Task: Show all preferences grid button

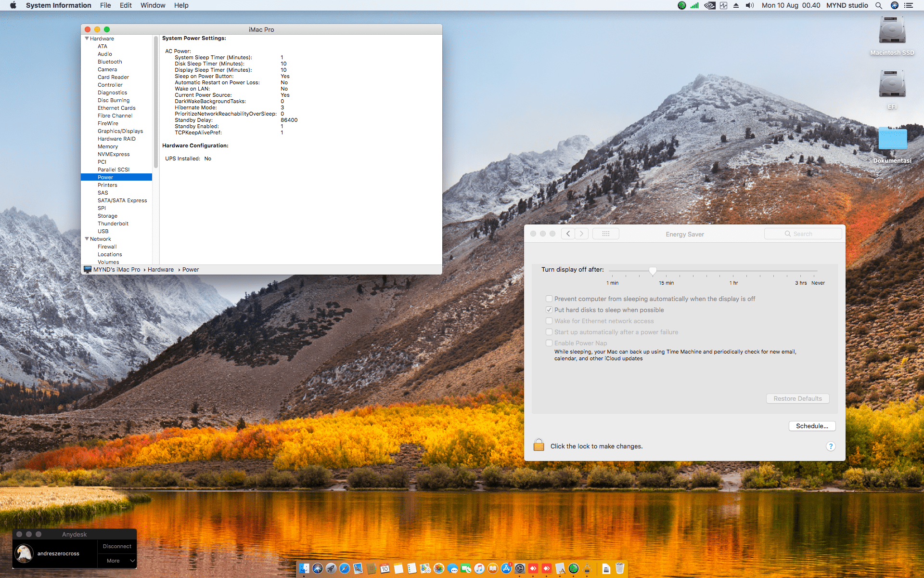Action: click(x=605, y=234)
